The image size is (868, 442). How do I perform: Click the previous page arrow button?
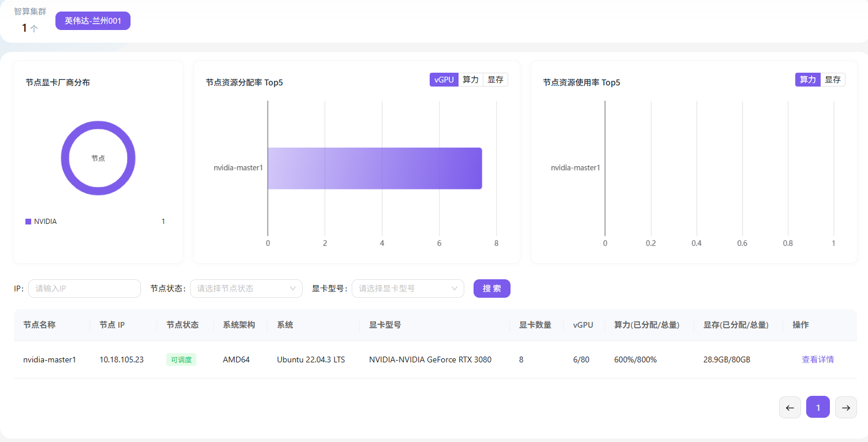click(x=789, y=407)
